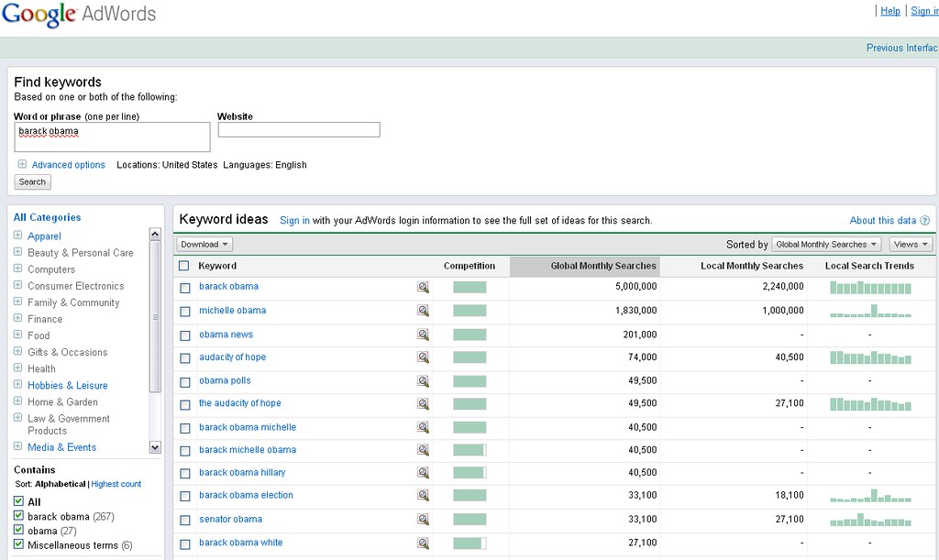
Task: Check the box for audacity of hope keyword
Action: tap(185, 357)
